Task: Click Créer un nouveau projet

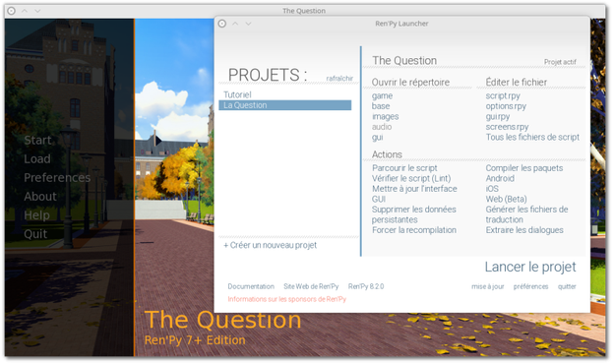Action: (x=271, y=245)
